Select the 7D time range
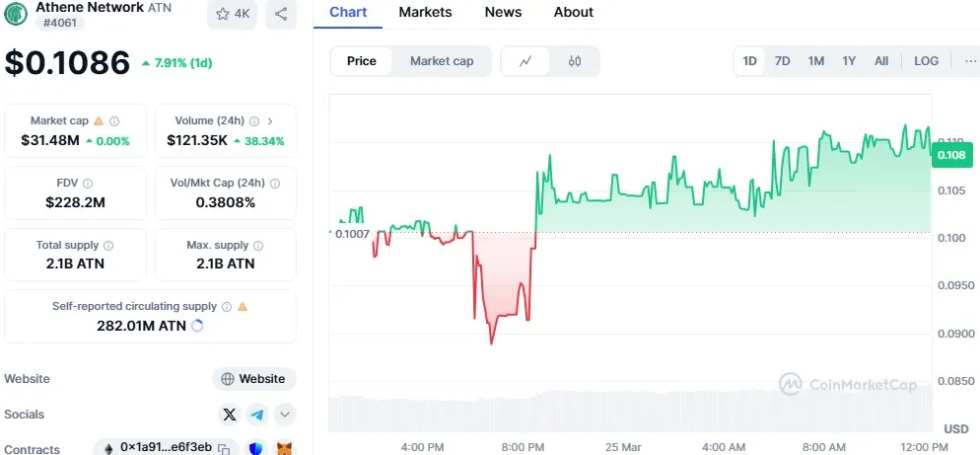 pos(782,61)
